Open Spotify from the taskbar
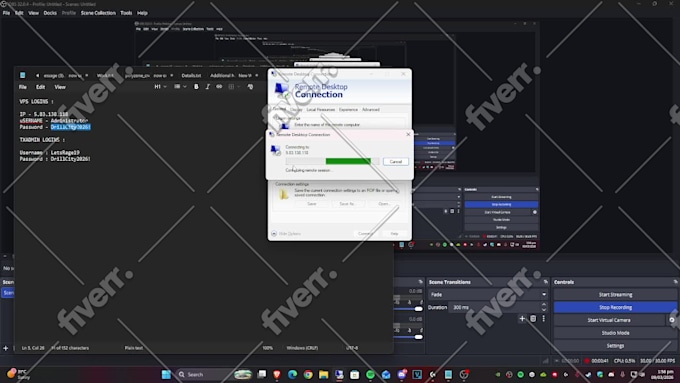Image resolution: width=680 pixels, height=383 pixels. 370,374
